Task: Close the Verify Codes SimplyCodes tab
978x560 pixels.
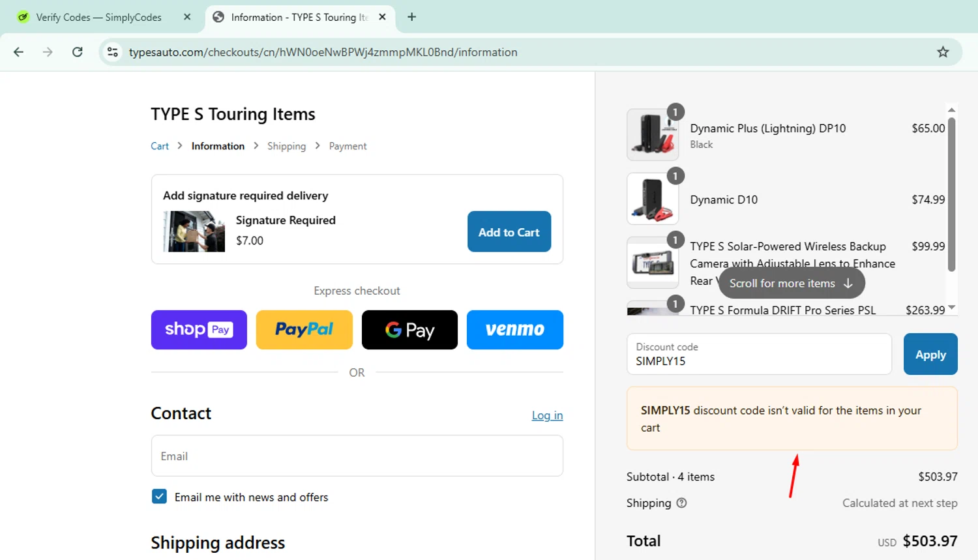Action: [x=187, y=17]
